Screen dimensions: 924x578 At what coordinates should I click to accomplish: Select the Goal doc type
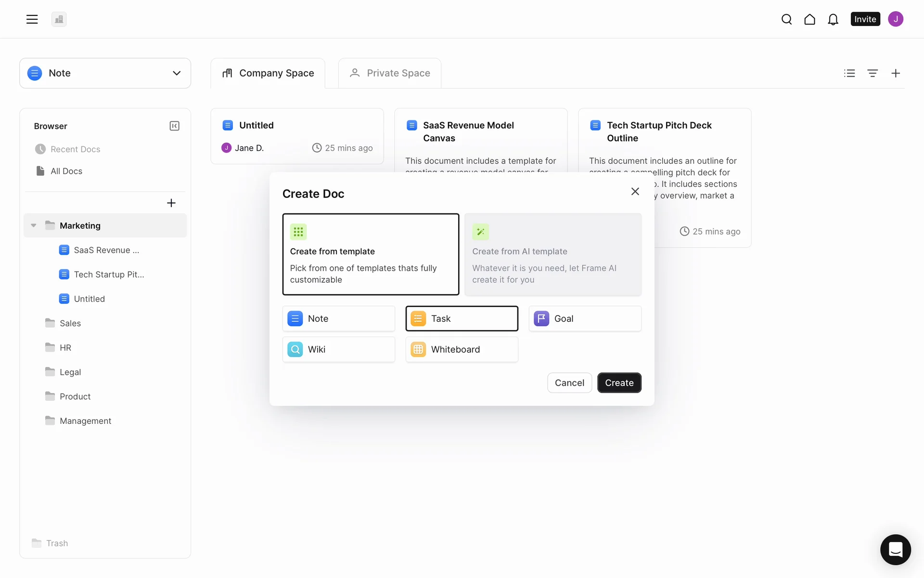click(585, 319)
